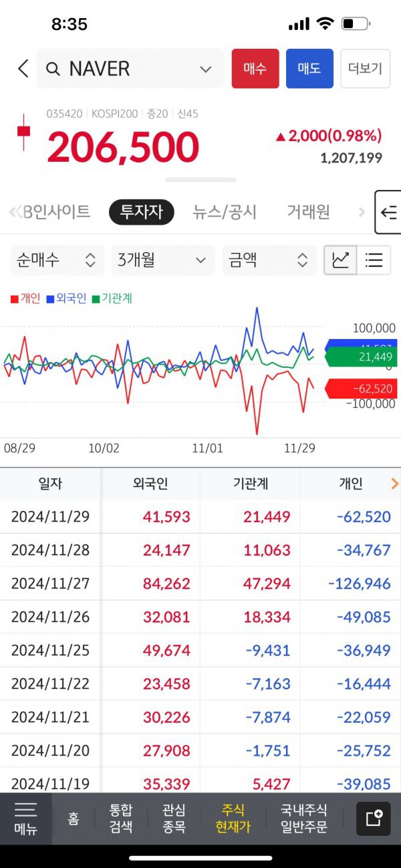
Task: Select 주식현재가 in bottom bar
Action: pos(233,819)
